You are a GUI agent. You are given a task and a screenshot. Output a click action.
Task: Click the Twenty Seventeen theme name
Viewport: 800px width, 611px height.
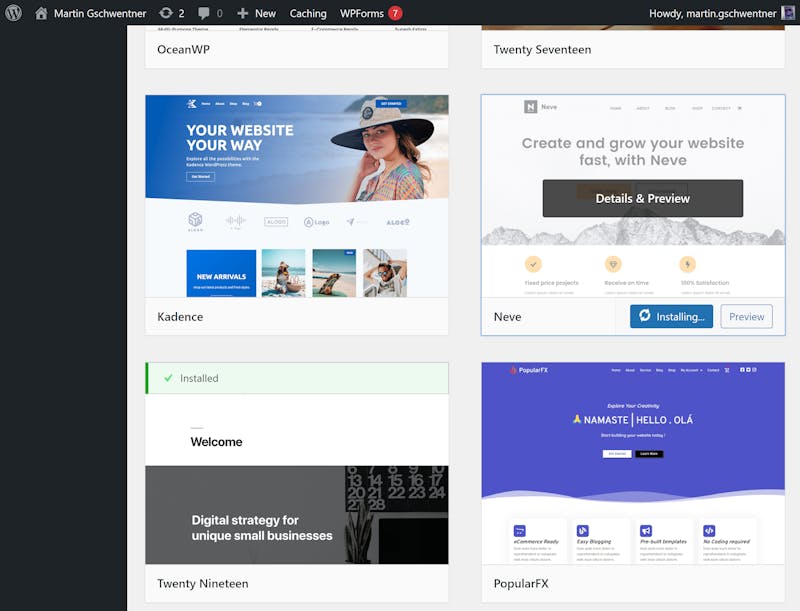pyautogui.click(x=542, y=49)
